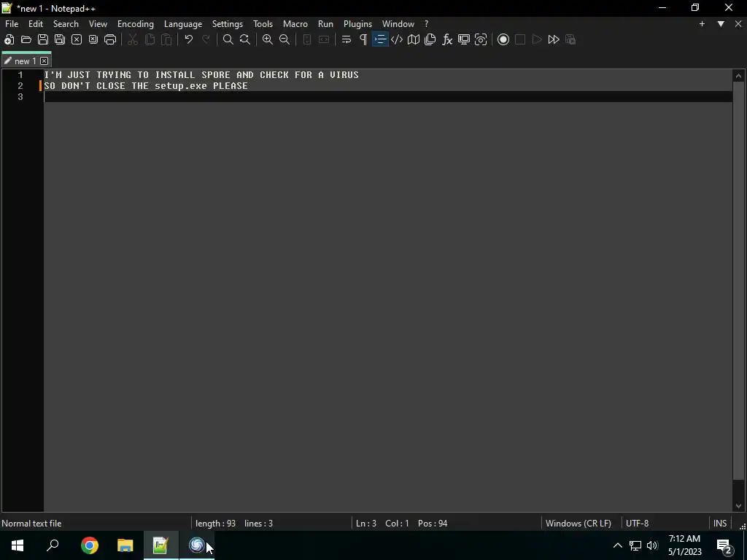Open the Settings menu
This screenshot has height=560, width=747.
click(x=228, y=24)
